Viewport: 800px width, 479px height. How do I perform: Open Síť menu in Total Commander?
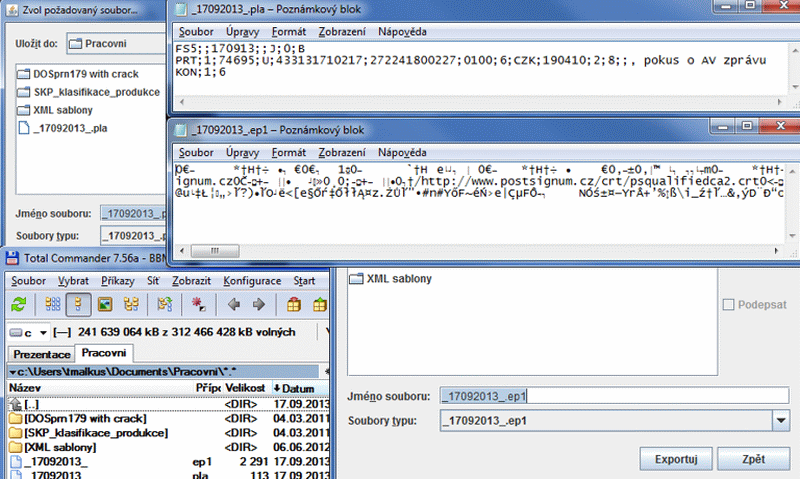click(153, 281)
